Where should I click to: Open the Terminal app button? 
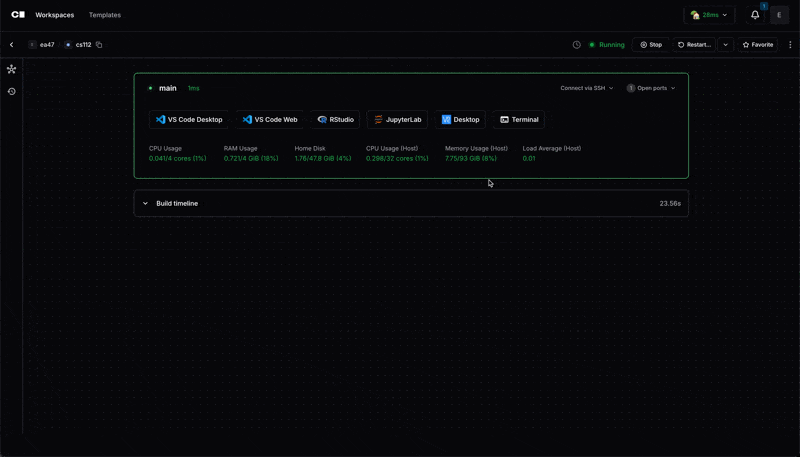(x=519, y=120)
